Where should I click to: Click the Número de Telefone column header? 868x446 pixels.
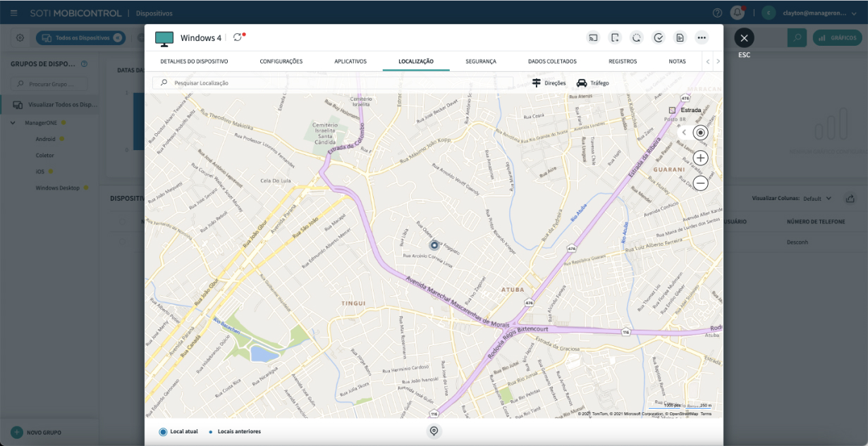(816, 221)
